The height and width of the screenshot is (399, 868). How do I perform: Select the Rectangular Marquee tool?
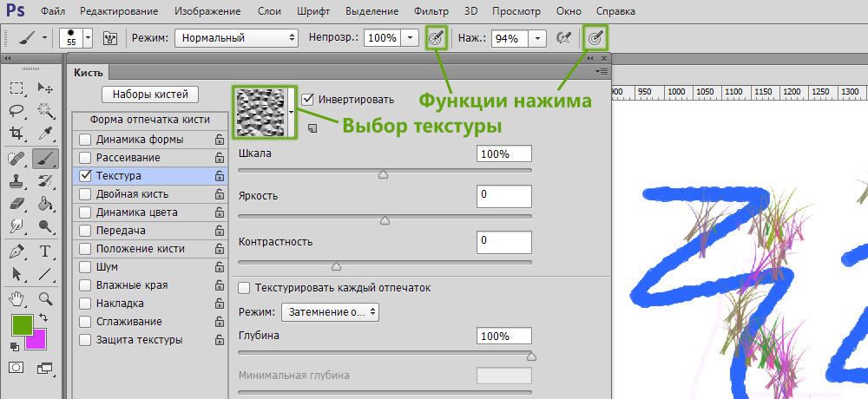tap(17, 88)
